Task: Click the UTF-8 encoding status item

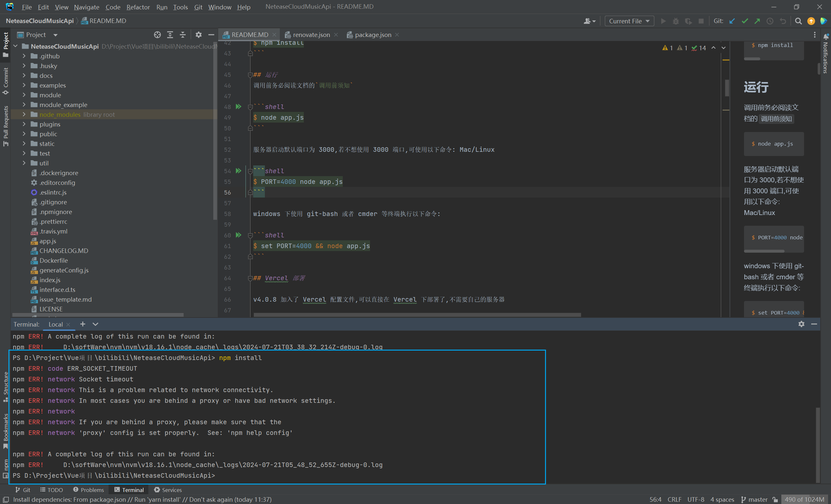Action: coord(696,499)
